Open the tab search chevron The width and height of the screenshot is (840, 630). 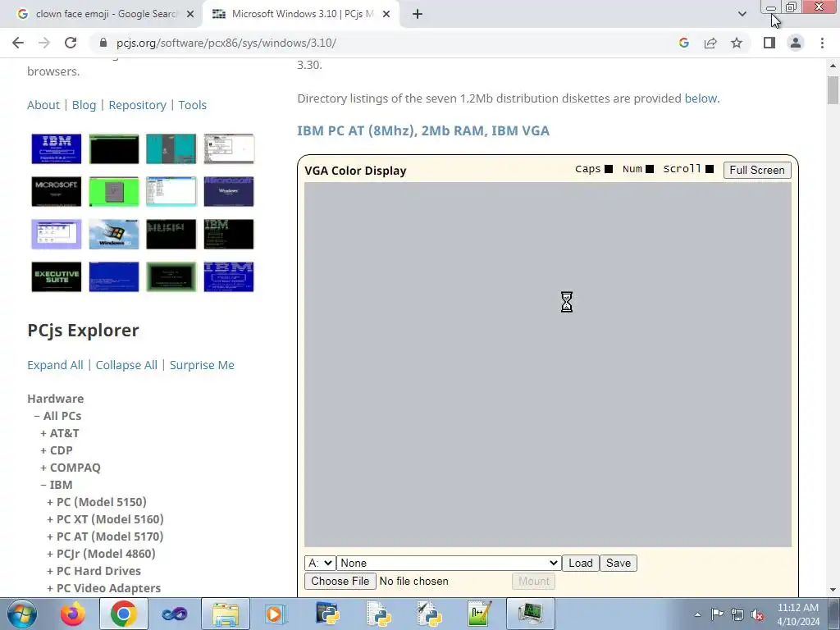pyautogui.click(x=742, y=14)
